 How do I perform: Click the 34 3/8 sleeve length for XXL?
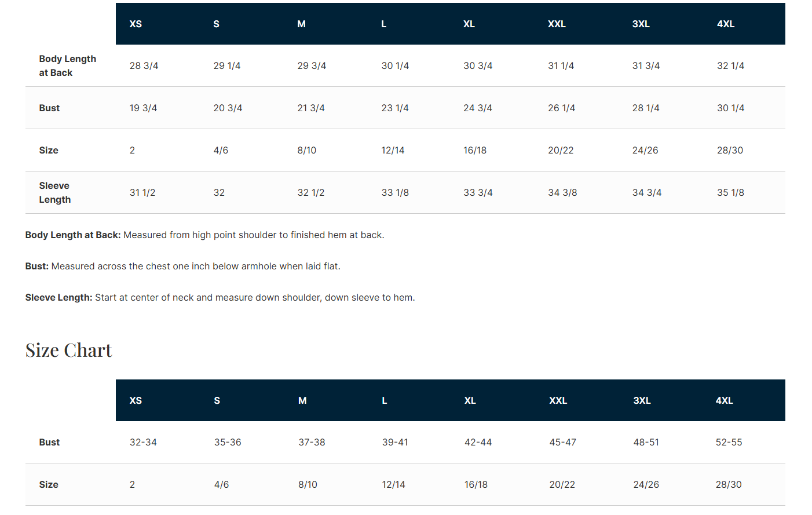tap(562, 192)
